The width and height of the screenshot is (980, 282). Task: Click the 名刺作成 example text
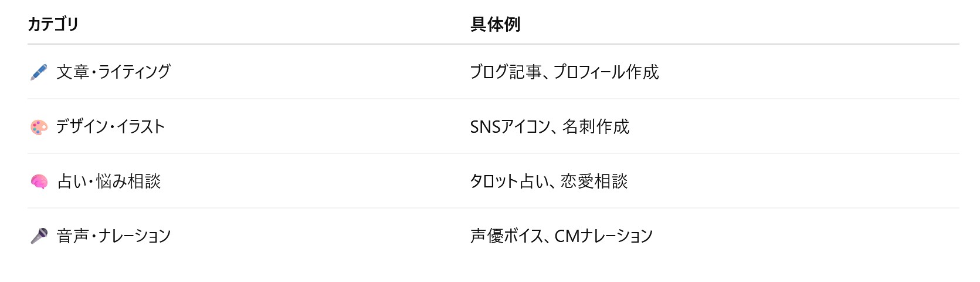click(595, 126)
